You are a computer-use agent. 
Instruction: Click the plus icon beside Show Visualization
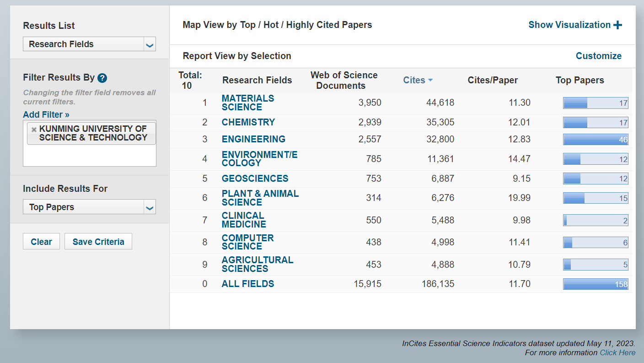point(617,25)
